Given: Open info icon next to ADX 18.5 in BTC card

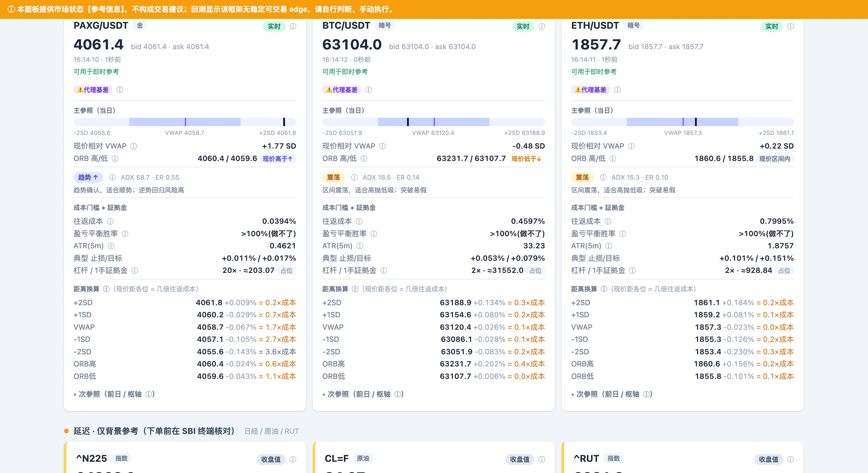Looking at the screenshot, I should tap(355, 177).
